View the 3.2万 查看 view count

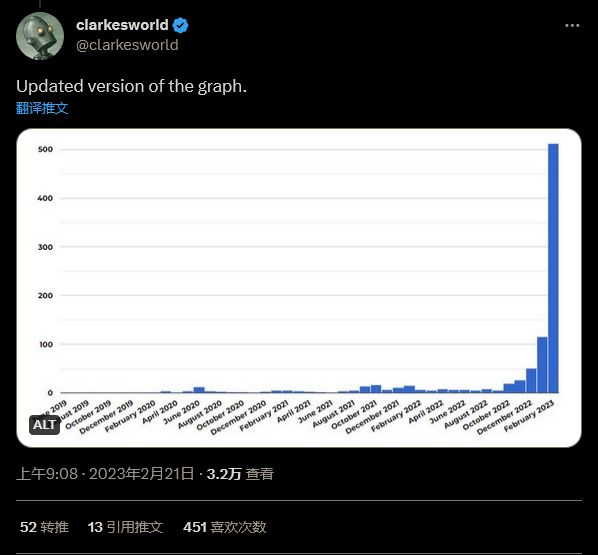[x=240, y=474]
